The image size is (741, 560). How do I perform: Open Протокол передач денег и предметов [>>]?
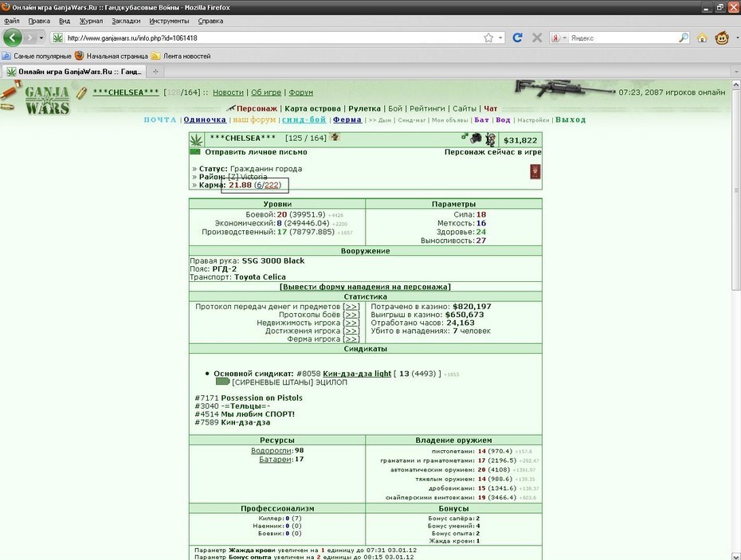[351, 307]
